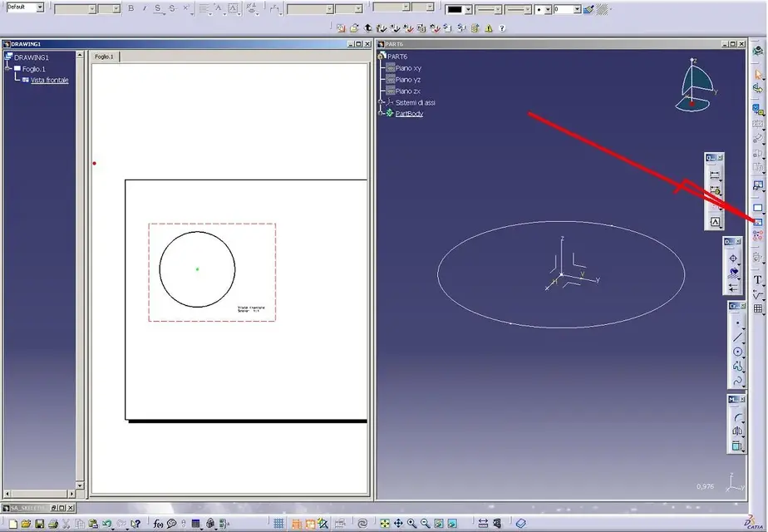Open the black line color dropdown
This screenshot has width=768, height=532.
tap(468, 9)
